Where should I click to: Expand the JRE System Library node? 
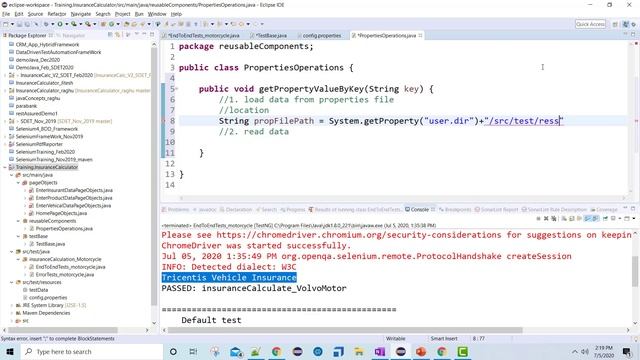click(11, 305)
